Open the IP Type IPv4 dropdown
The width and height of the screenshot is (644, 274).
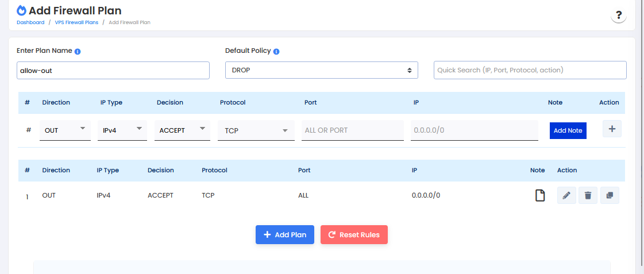pyautogui.click(x=121, y=130)
